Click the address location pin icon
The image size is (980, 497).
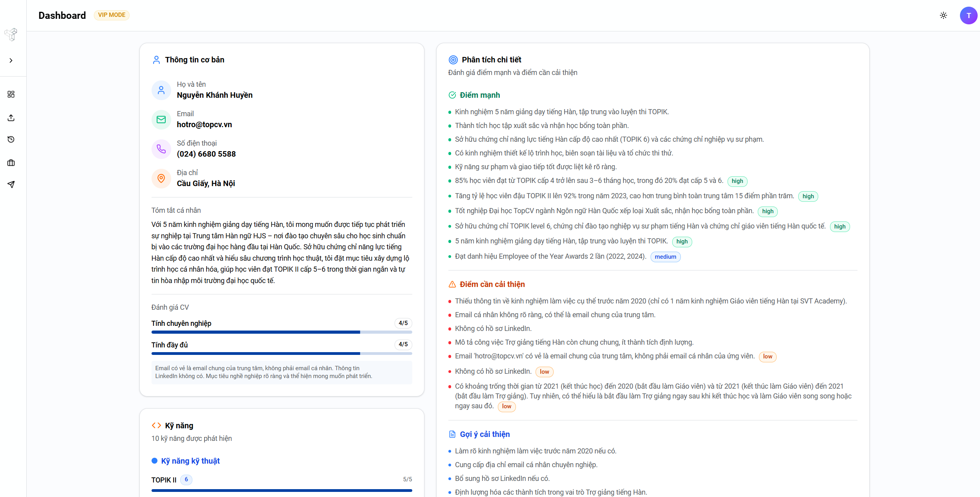(x=161, y=179)
